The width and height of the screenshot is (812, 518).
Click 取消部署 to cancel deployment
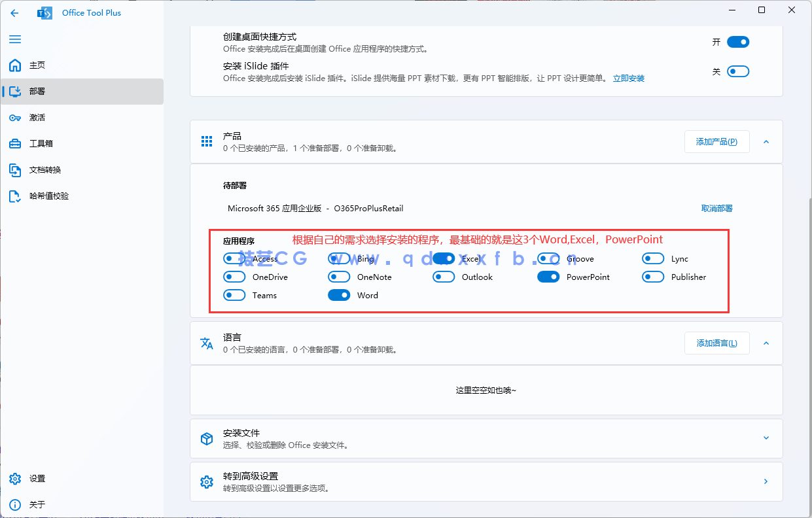click(718, 208)
